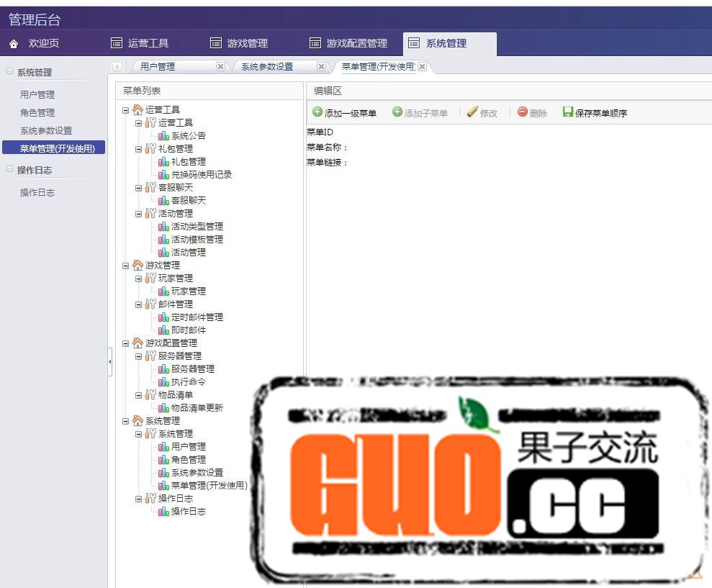Image resolution: width=712 pixels, height=588 pixels.
Task: Click the green plus 添加一级菜单 icon
Action: (317, 112)
